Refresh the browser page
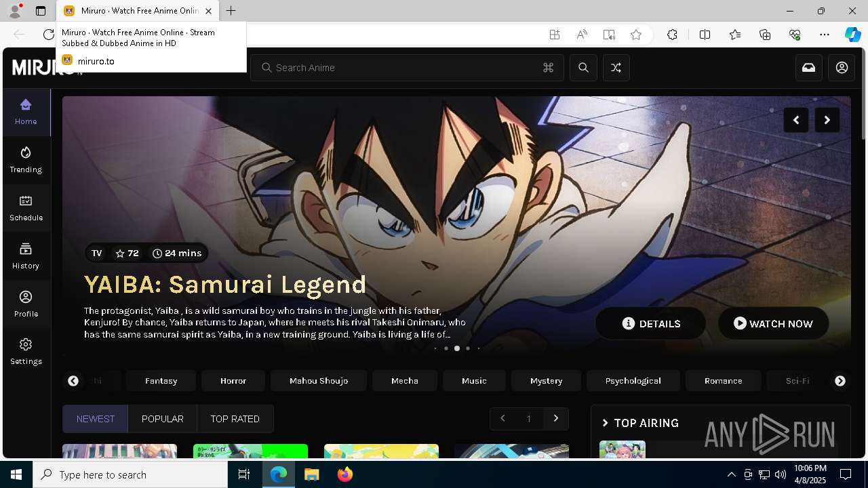 48,35
